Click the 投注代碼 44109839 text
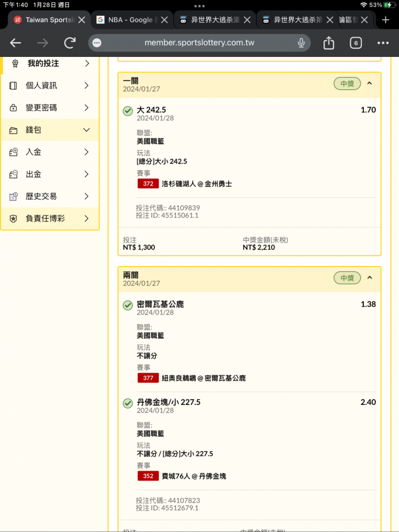The width and height of the screenshot is (399, 532). [168, 208]
